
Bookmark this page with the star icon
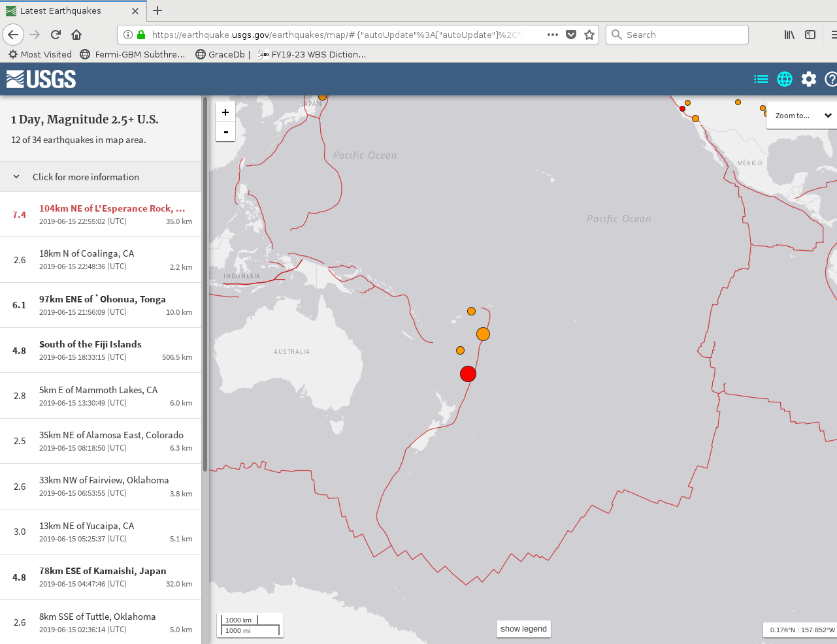[x=589, y=35]
